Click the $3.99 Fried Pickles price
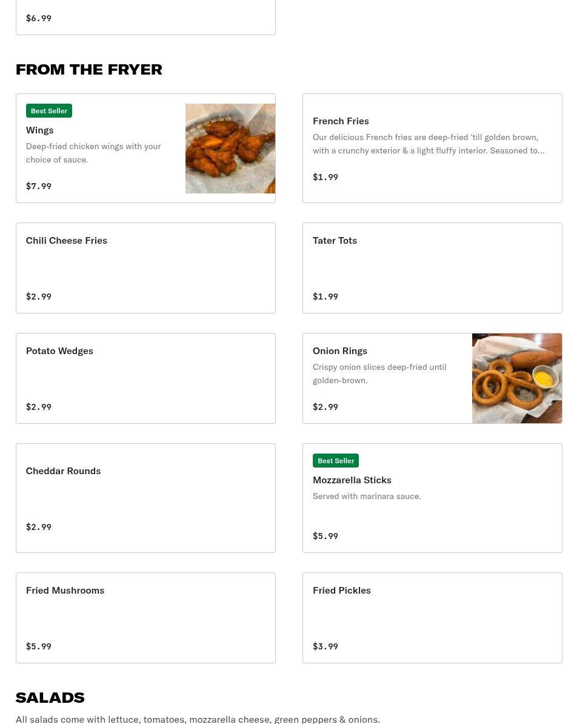The width and height of the screenshot is (588, 724). tap(326, 646)
